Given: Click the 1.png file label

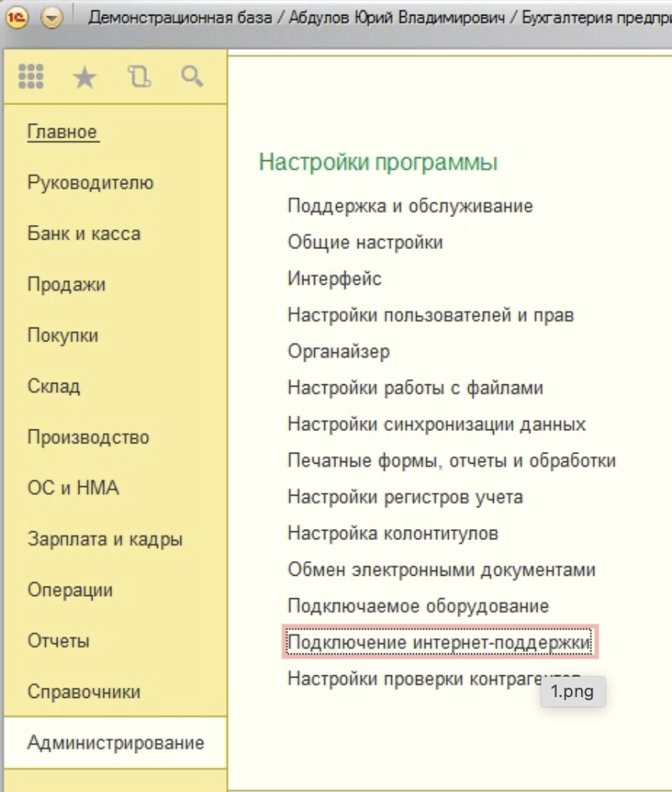Looking at the screenshot, I should click(x=573, y=692).
